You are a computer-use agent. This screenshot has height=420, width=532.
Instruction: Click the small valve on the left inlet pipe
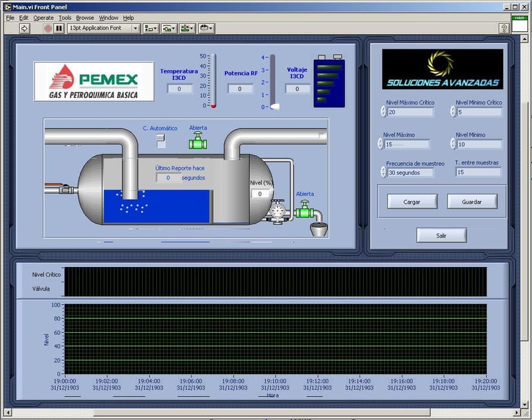coord(65,189)
